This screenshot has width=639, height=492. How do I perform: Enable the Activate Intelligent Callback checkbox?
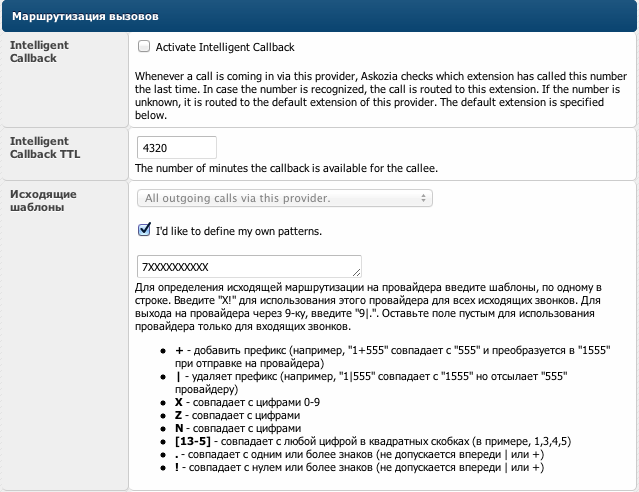point(144,47)
